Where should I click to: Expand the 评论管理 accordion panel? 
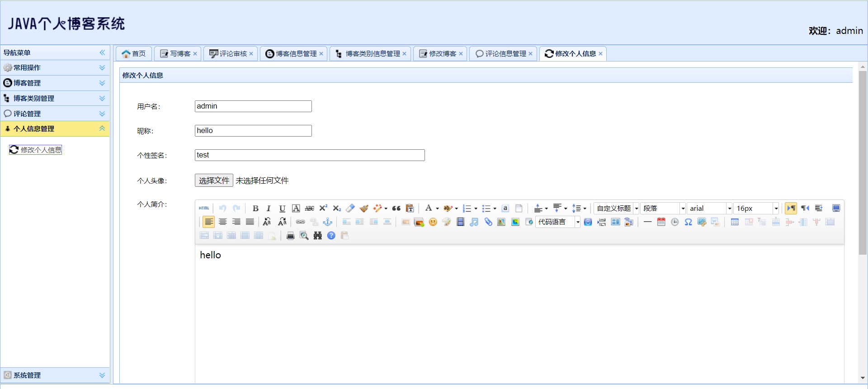(x=55, y=114)
